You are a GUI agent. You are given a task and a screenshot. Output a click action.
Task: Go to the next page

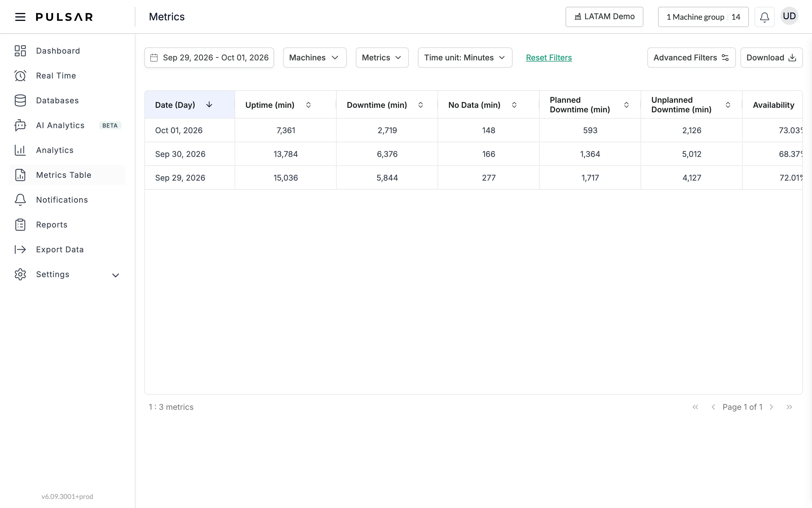coord(771,407)
